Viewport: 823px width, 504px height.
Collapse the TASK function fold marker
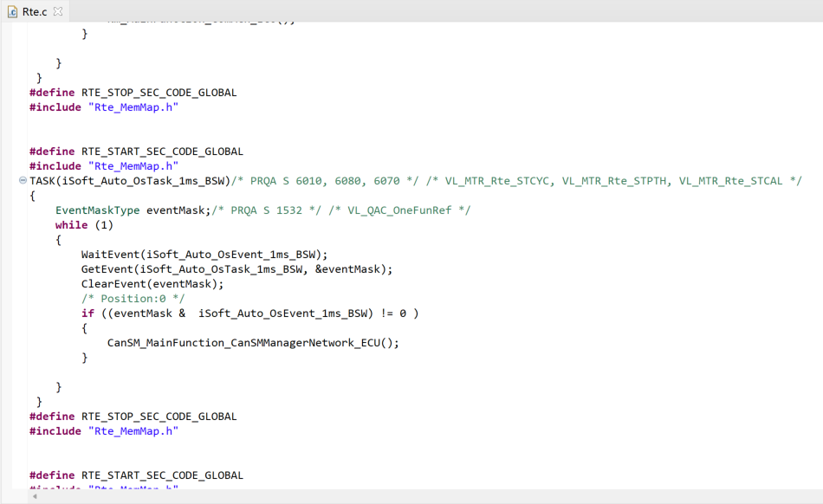[x=23, y=181]
